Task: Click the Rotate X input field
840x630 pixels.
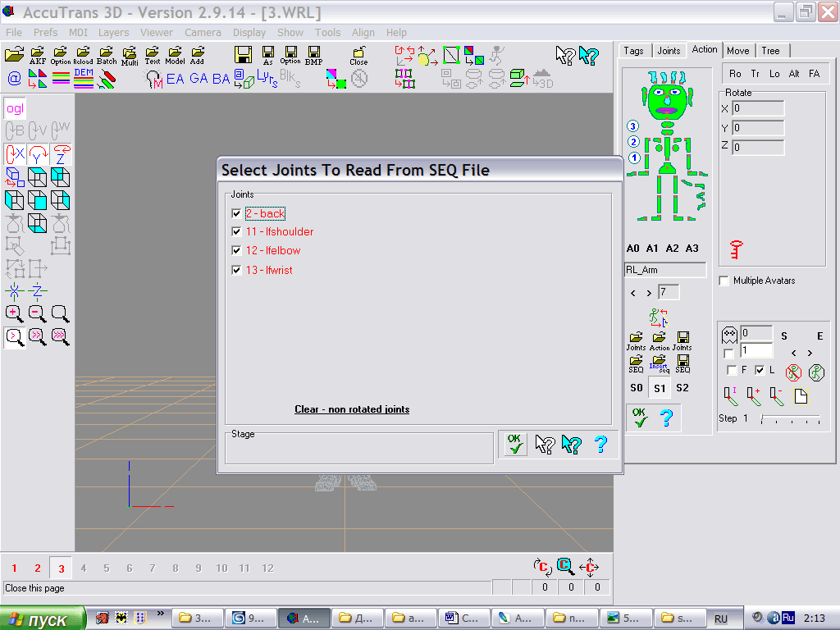Action: 758,108
